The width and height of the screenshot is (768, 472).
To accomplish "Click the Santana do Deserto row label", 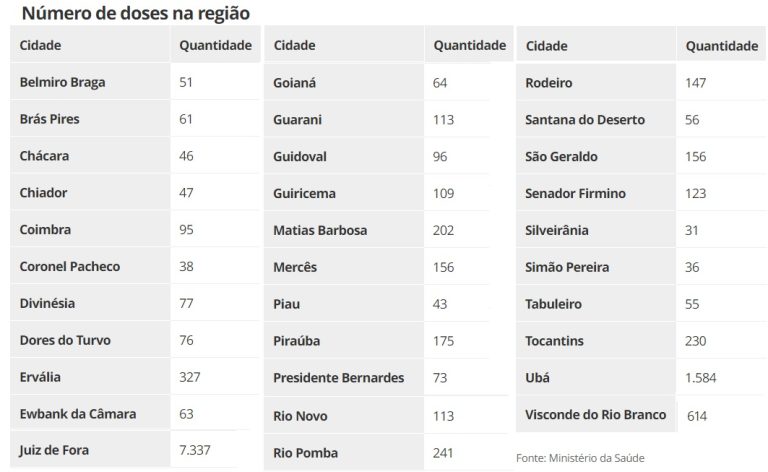I will click(x=585, y=119).
